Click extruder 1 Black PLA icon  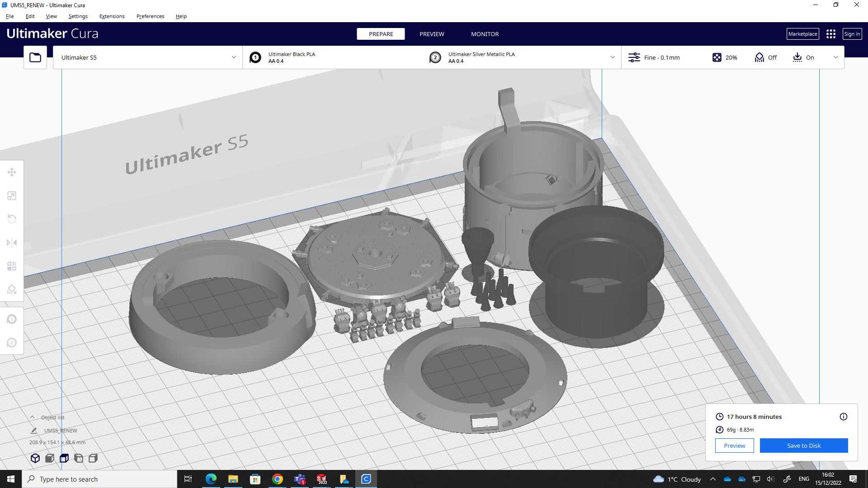tap(255, 57)
